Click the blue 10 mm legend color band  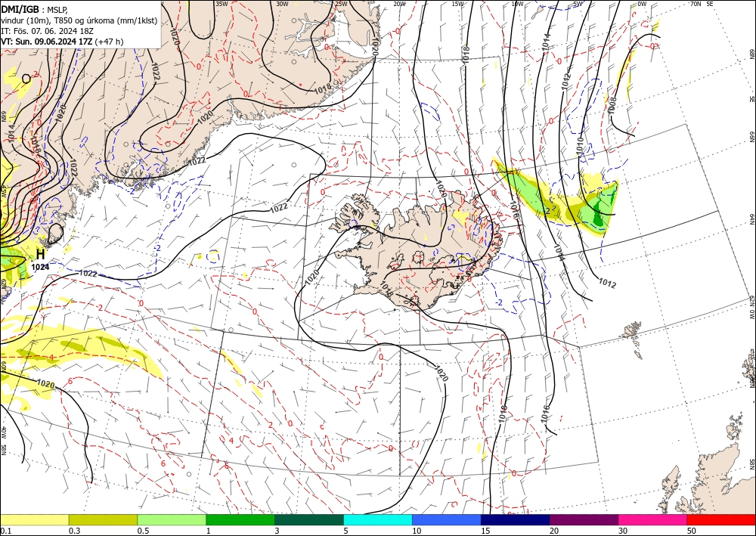[x=447, y=519]
